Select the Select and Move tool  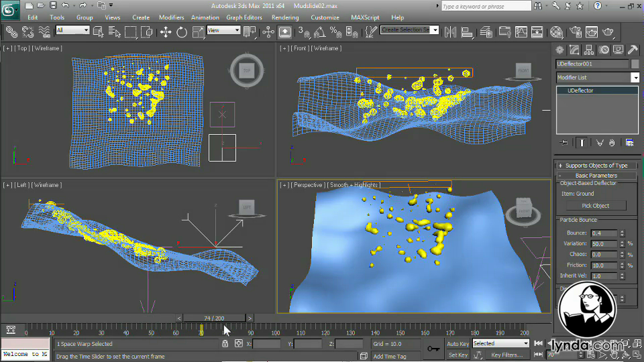point(166,32)
